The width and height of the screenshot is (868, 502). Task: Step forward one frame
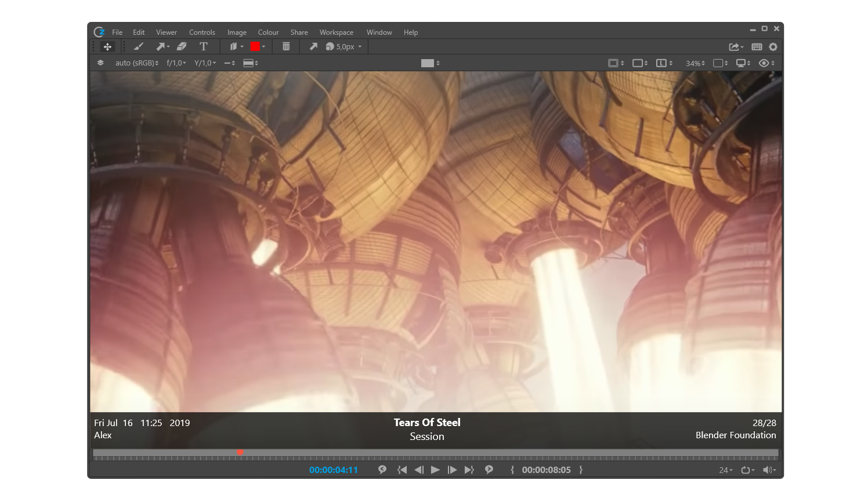452,470
